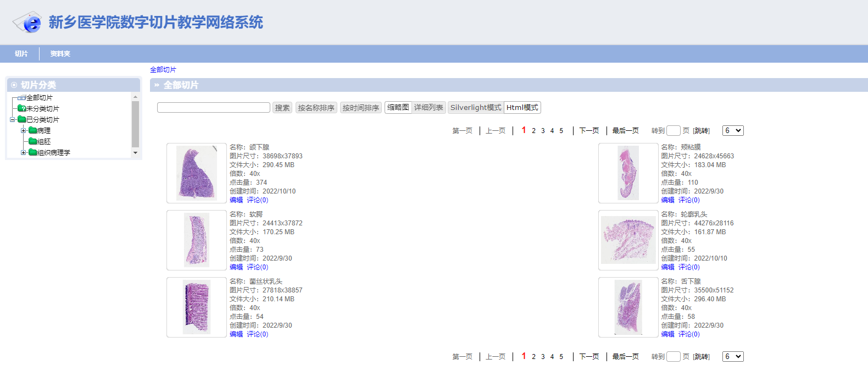Screen dimensions: 868x370
Task: Collapse the 已分类切片 tree node
Action: [12, 119]
